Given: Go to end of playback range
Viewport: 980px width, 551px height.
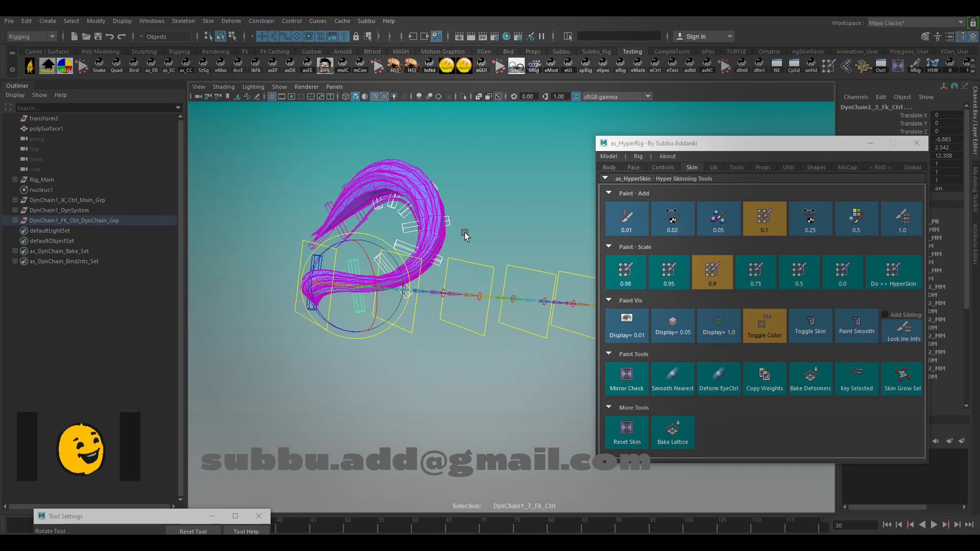Looking at the screenshot, I should tap(969, 524).
